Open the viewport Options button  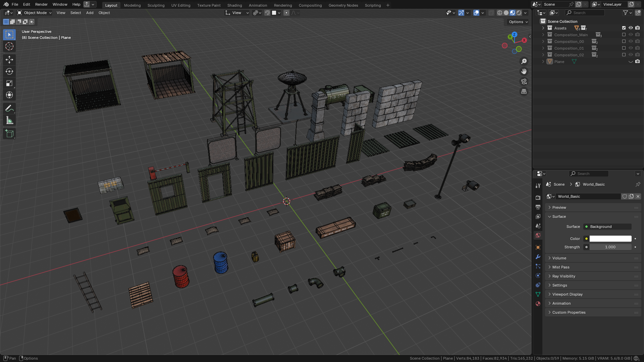pyautogui.click(x=518, y=22)
